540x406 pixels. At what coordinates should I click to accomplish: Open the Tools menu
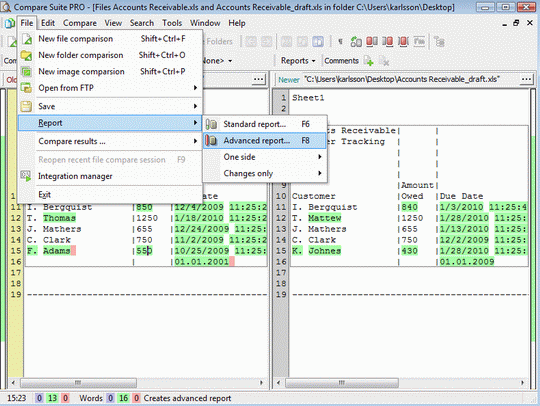[172, 23]
